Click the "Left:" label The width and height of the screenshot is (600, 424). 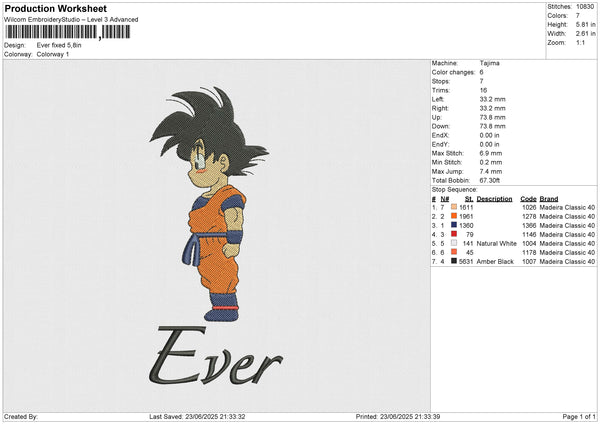(x=438, y=99)
